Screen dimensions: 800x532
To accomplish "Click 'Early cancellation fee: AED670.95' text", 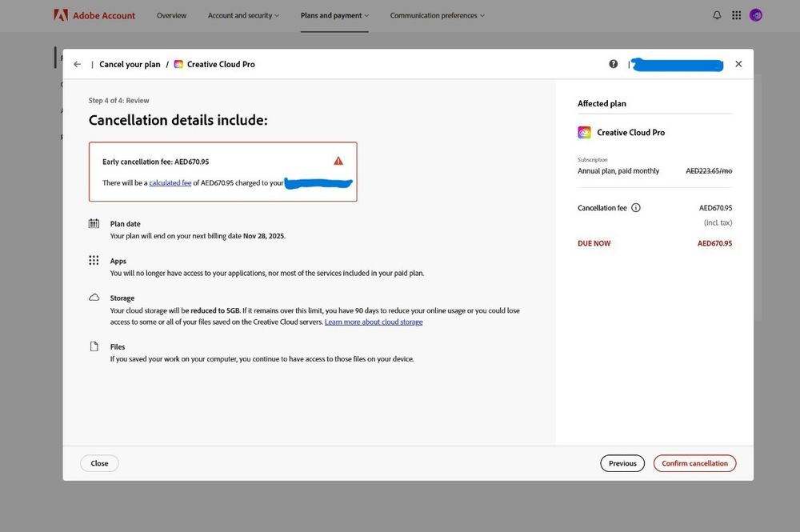I will [x=156, y=162].
